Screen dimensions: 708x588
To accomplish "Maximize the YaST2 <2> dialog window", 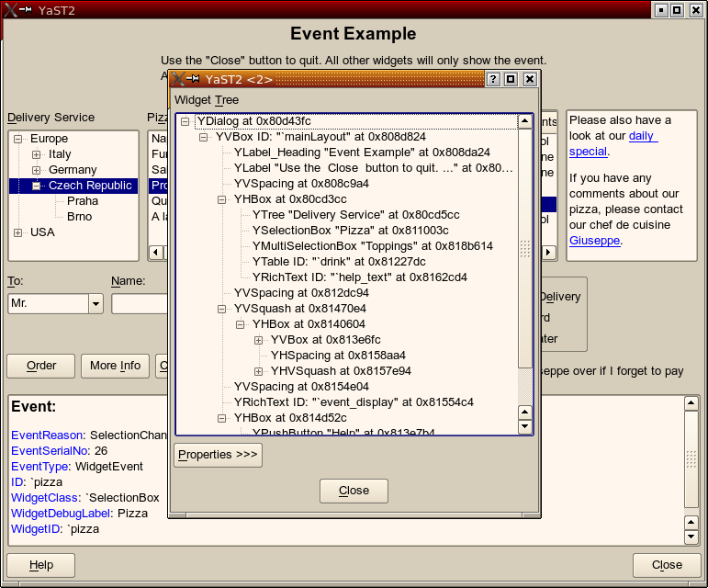I will [x=511, y=80].
